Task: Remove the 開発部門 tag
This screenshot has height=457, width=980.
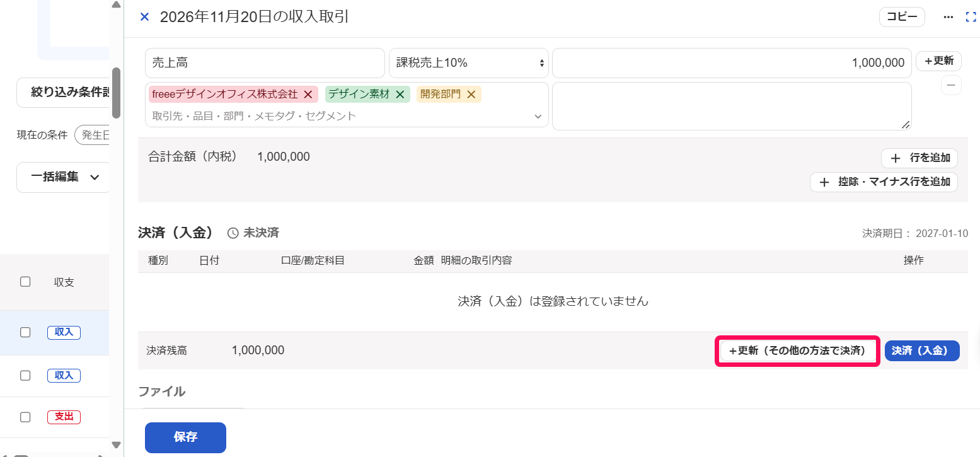Action: pos(471,95)
